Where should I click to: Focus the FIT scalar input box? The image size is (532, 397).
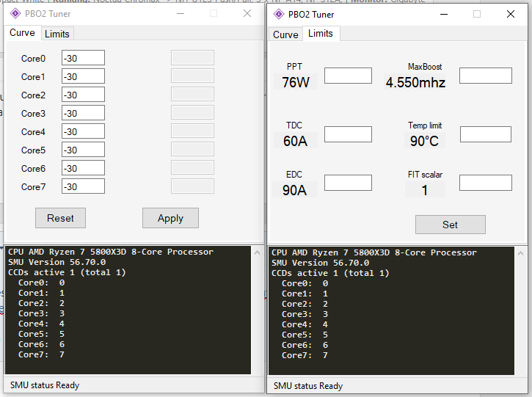(x=486, y=183)
